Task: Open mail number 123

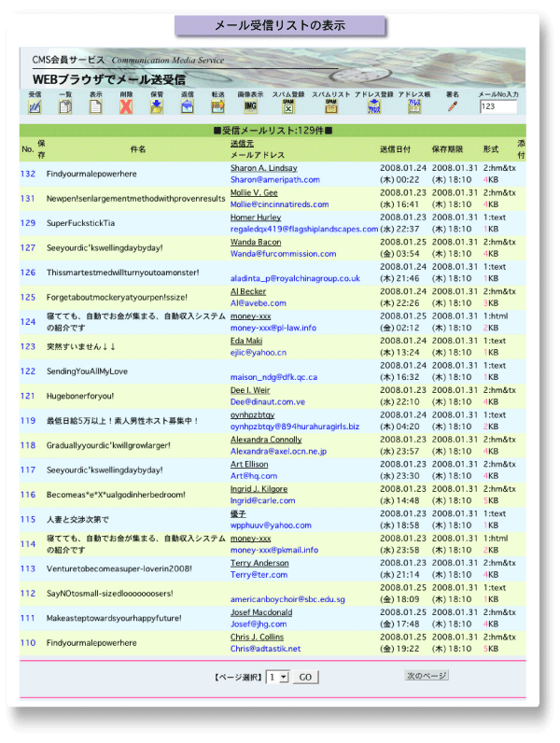Action: tap(28, 346)
